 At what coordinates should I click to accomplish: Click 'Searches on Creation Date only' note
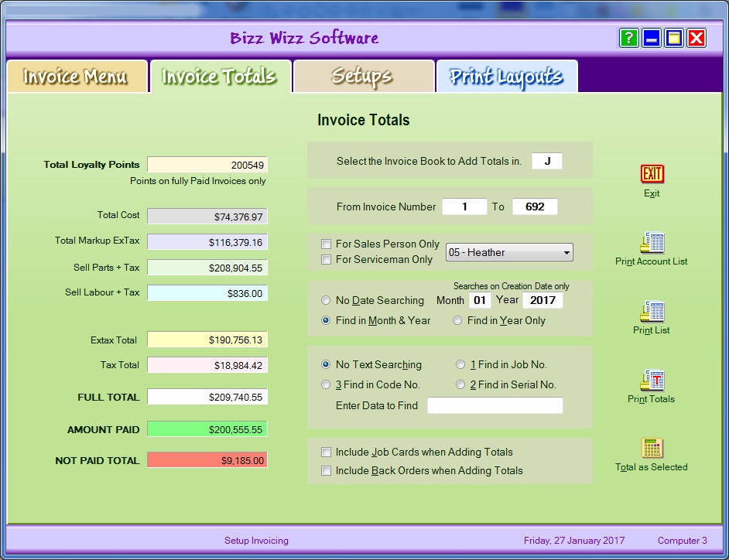[x=512, y=286]
